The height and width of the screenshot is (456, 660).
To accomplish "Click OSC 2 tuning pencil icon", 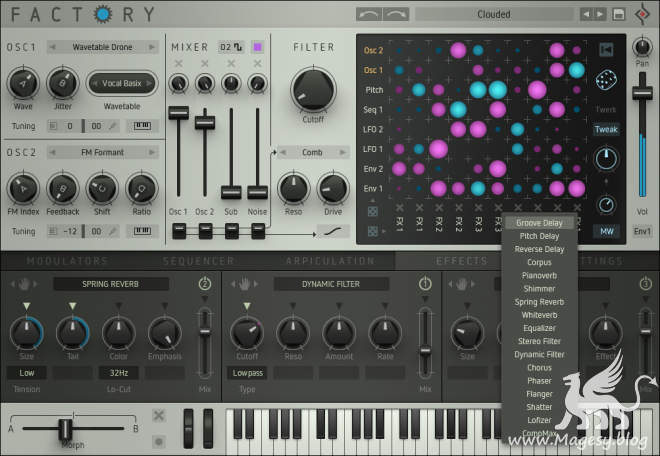I will [x=113, y=231].
